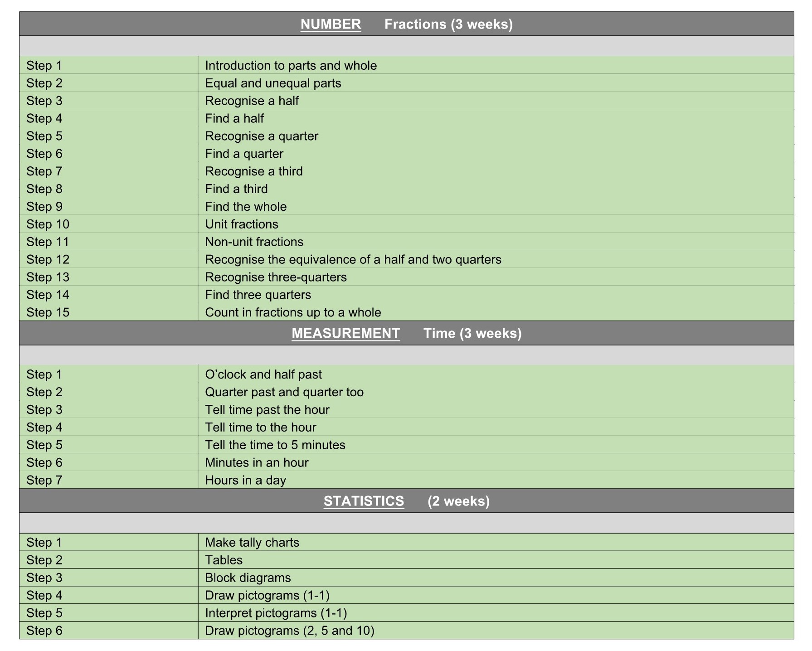812x651 pixels.
Task: Click the underlined STATISTICS heading
Action: coord(364,501)
